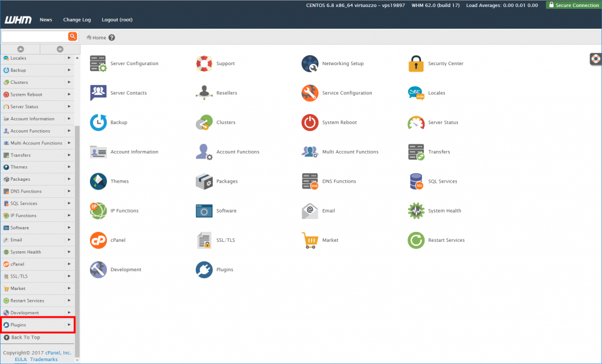Click Email envelope icon in main grid
The height and width of the screenshot is (364, 602).
(310, 211)
